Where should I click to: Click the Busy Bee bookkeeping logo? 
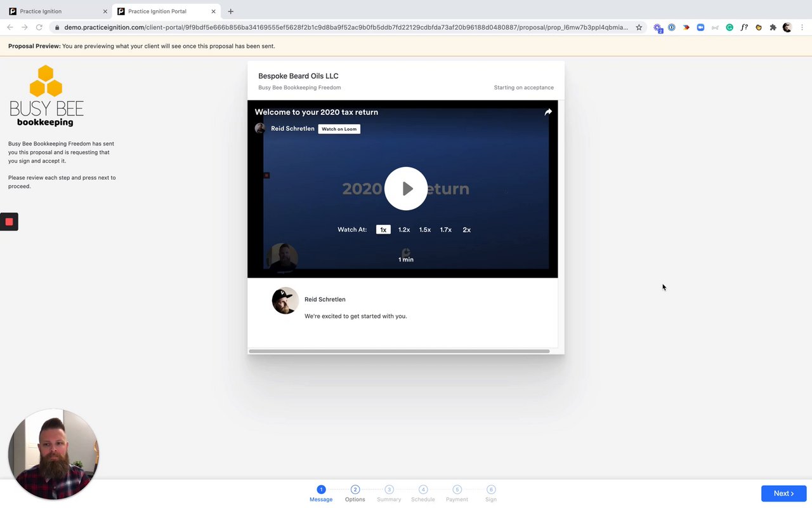(x=46, y=96)
